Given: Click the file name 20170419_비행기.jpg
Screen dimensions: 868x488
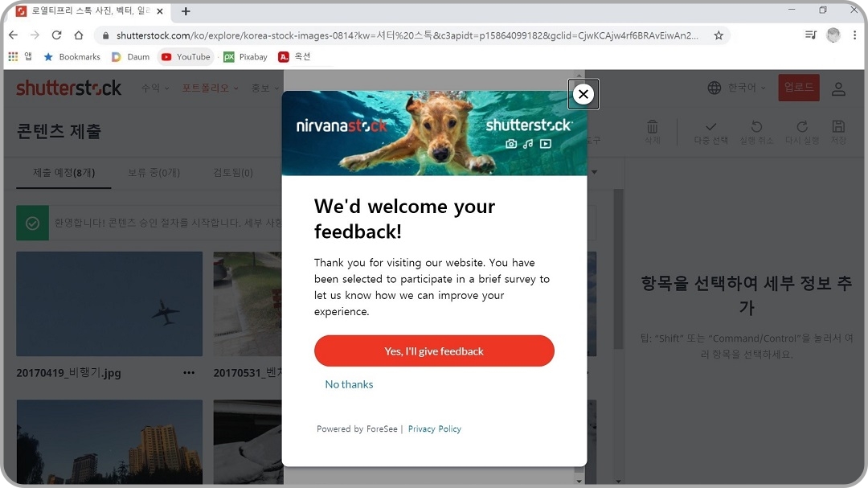Looking at the screenshot, I should (68, 373).
